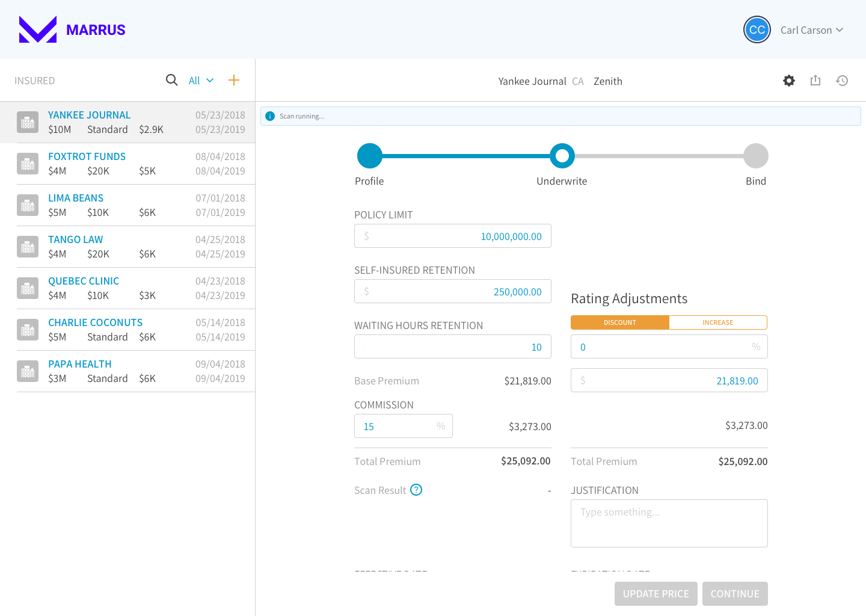Edit the Self-Insured Retention field
This screenshot has width=866, height=616.
coord(453,291)
